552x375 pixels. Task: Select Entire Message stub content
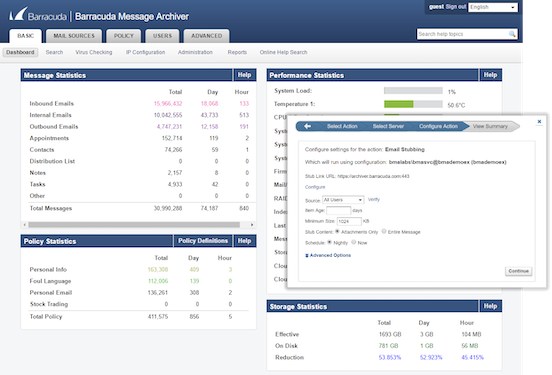pos(384,231)
